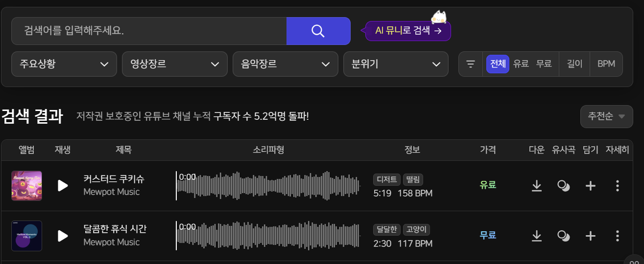Find similar songs to 커스터드 쿠키슈

tap(564, 186)
